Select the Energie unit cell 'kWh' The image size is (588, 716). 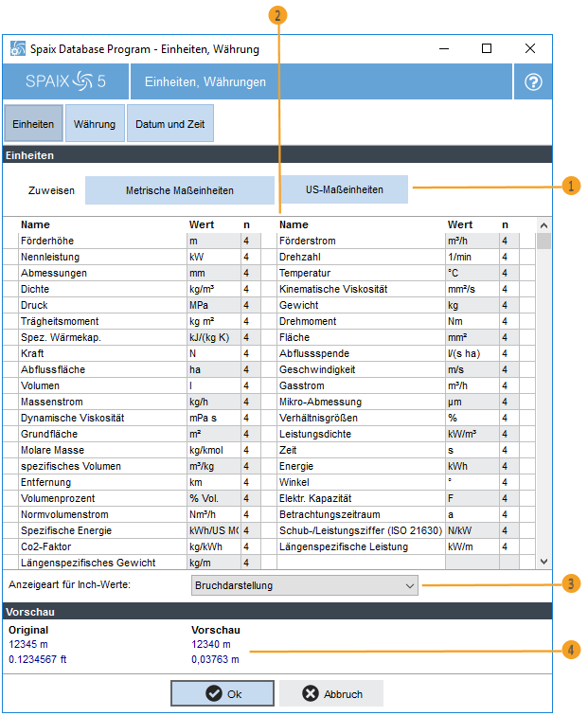(x=472, y=466)
